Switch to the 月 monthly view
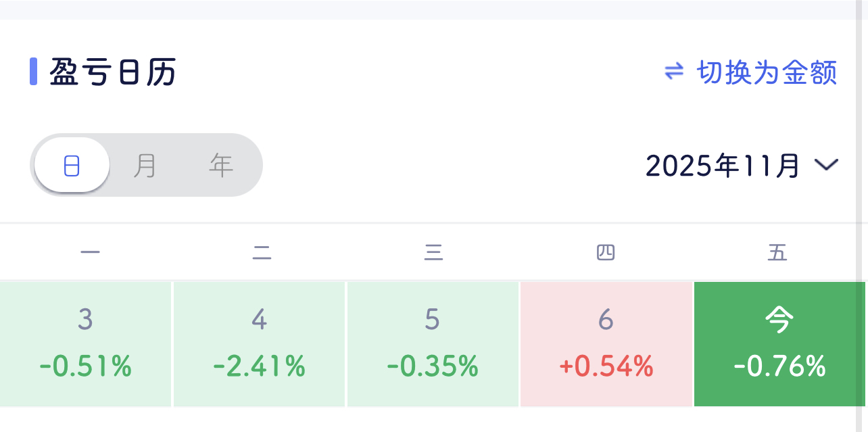The width and height of the screenshot is (868, 432). coord(145,165)
